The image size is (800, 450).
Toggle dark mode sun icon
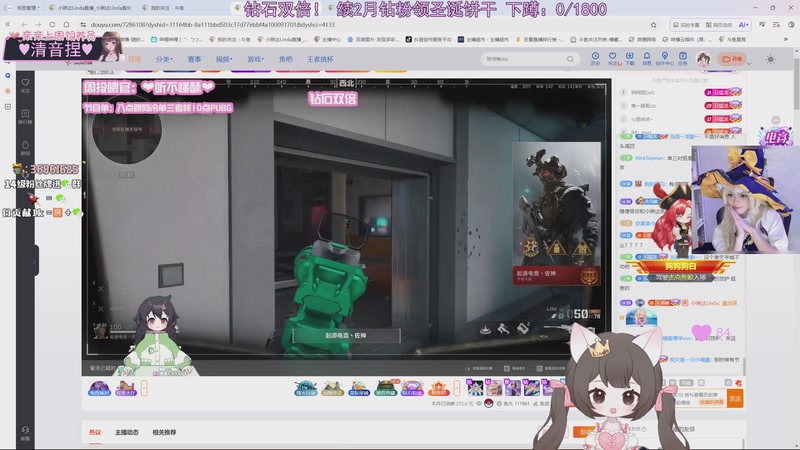(770, 59)
